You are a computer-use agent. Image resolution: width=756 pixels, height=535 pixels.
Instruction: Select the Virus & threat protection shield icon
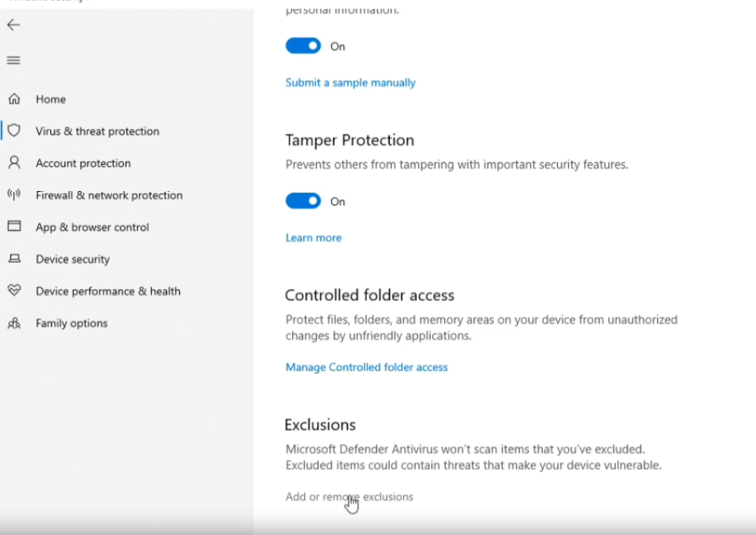pyautogui.click(x=14, y=131)
